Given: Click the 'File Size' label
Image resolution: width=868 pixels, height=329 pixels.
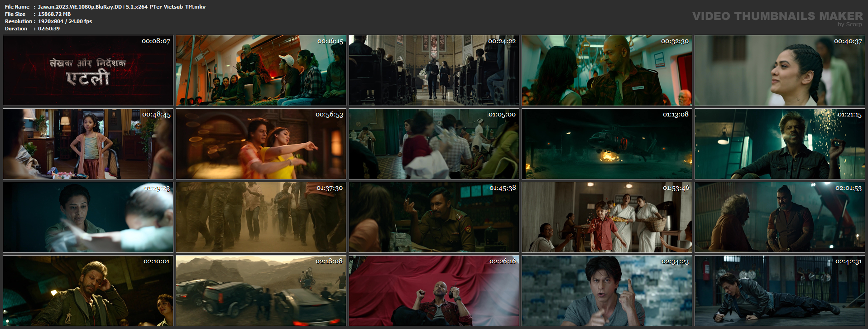Looking at the screenshot, I should point(15,14).
